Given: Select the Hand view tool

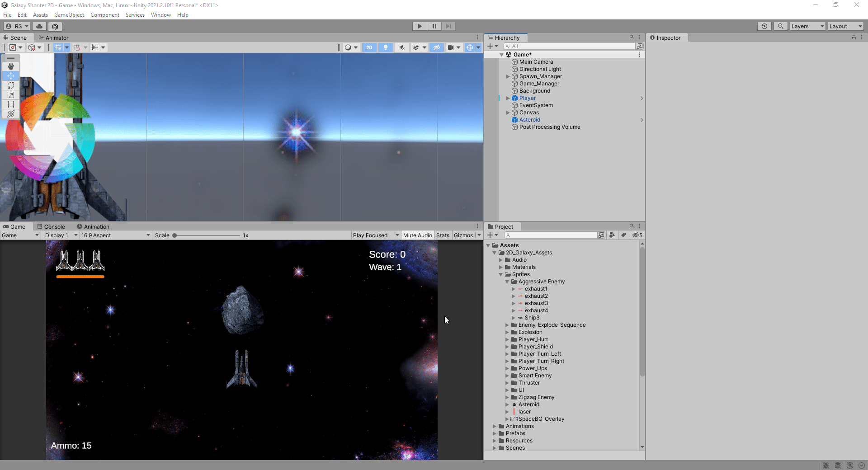Looking at the screenshot, I should 11,66.
